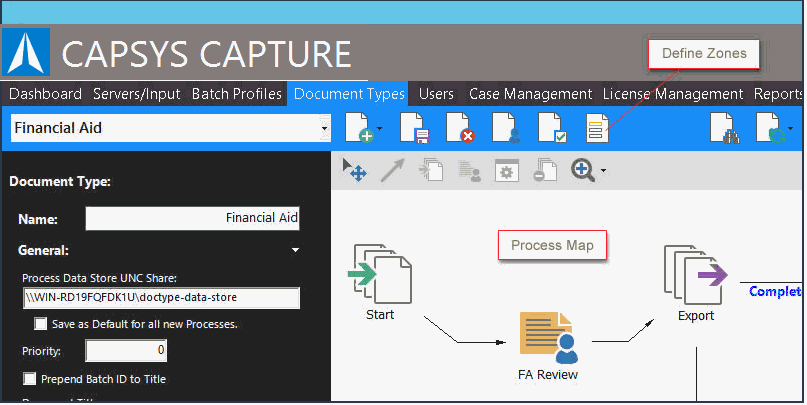The width and height of the screenshot is (807, 405).
Task: Enable Save as Default for all new Processes
Action: [40, 324]
